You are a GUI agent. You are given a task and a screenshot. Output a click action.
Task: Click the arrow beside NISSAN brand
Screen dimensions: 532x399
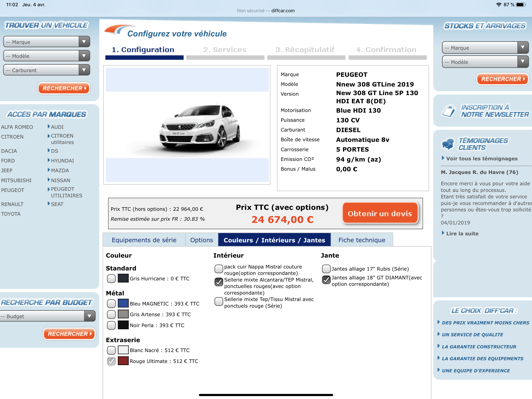point(49,180)
